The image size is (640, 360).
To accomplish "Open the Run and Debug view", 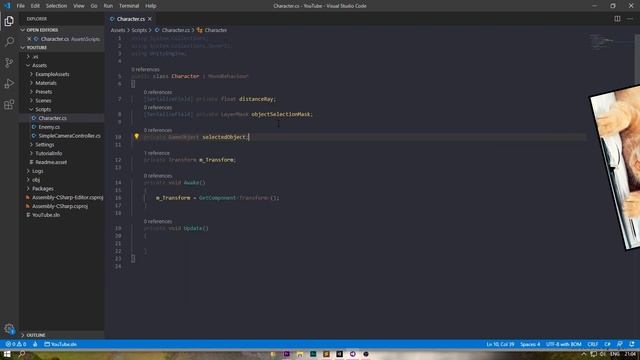I will [x=9, y=83].
